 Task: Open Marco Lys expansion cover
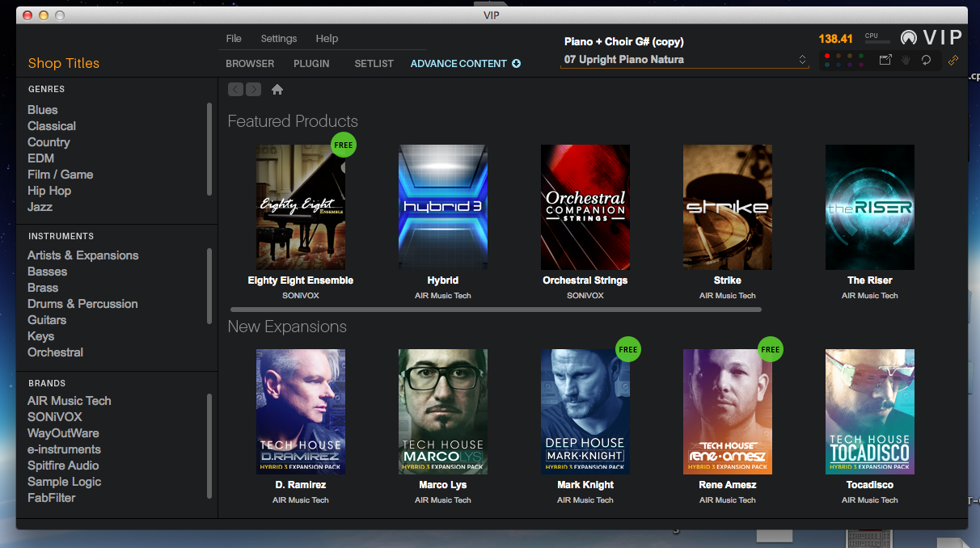pos(443,411)
